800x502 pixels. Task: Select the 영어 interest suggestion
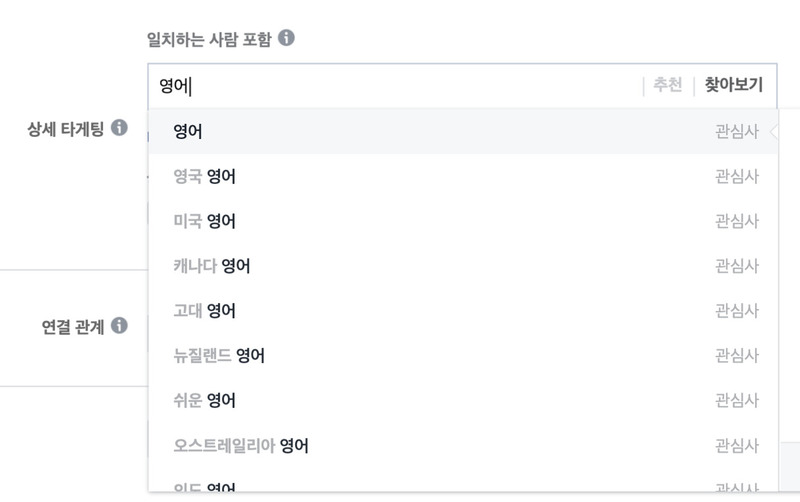[x=463, y=132]
